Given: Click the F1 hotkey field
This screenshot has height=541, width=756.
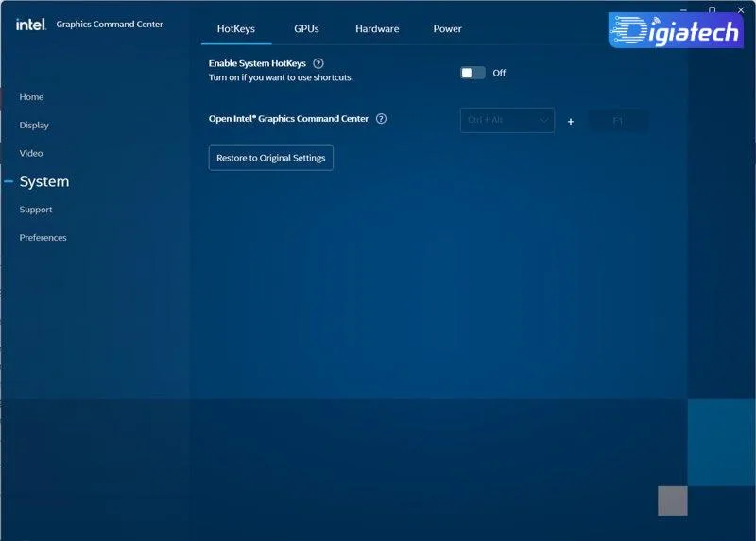Looking at the screenshot, I should [x=618, y=120].
